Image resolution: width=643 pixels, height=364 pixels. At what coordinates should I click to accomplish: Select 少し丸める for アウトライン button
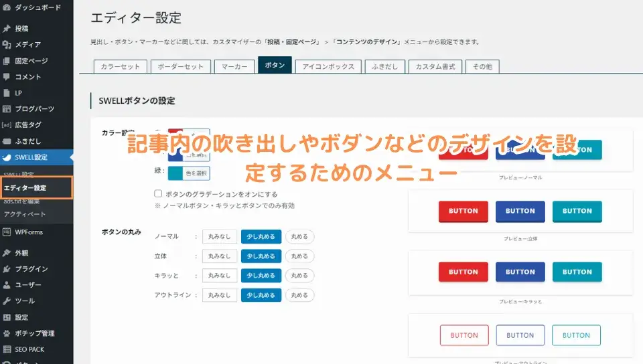(261, 295)
